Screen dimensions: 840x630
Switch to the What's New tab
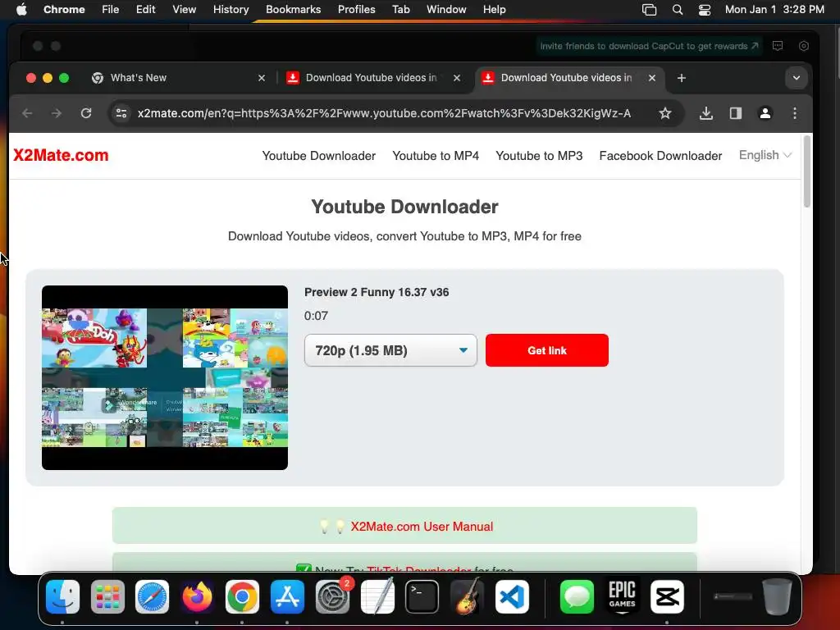(178, 78)
